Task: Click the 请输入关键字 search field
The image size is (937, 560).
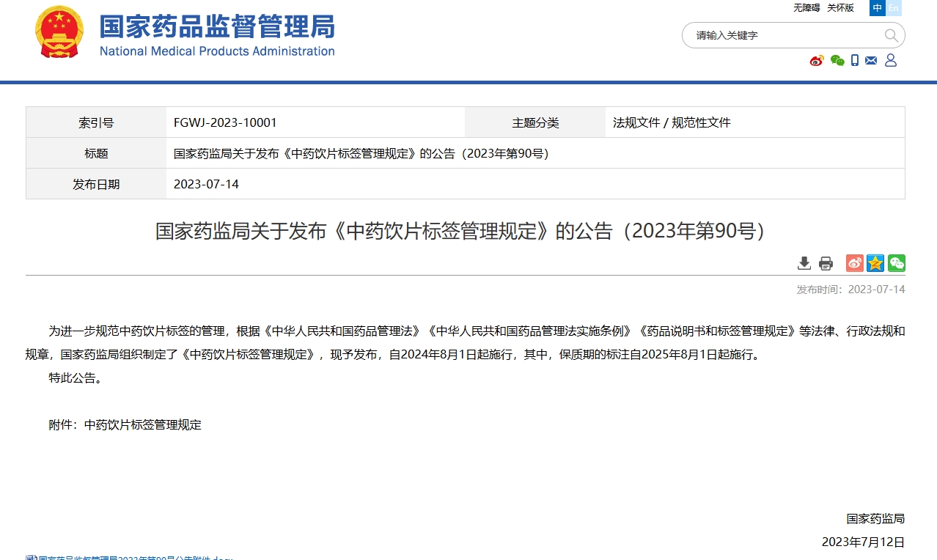Action: (784, 35)
